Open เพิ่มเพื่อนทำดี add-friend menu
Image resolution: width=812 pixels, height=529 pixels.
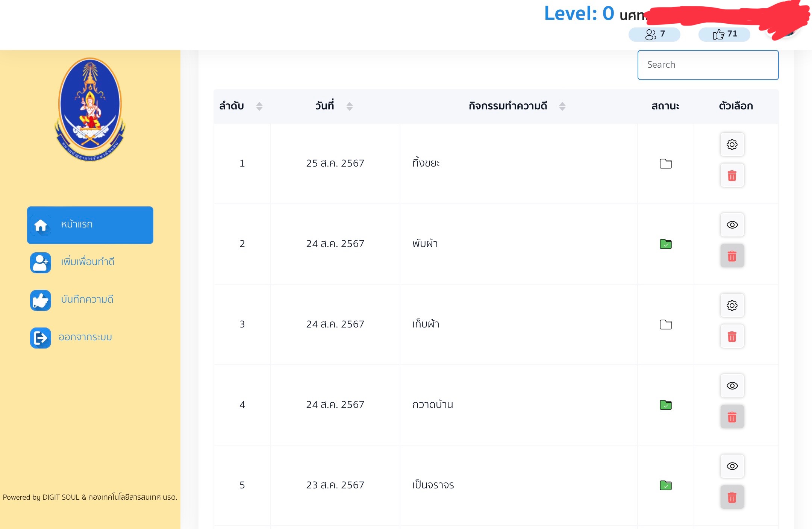87,262
